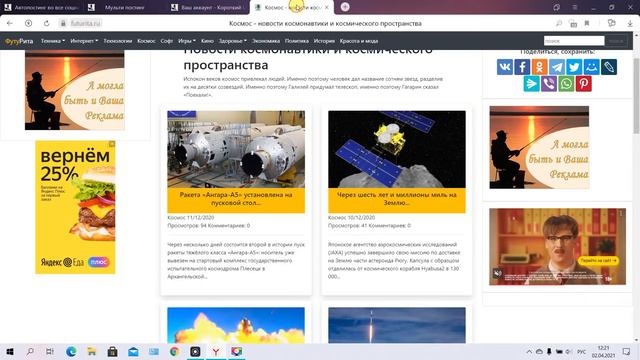Open the Angara rocket article thumbnail
This screenshot has width=640, height=360.
(236, 149)
